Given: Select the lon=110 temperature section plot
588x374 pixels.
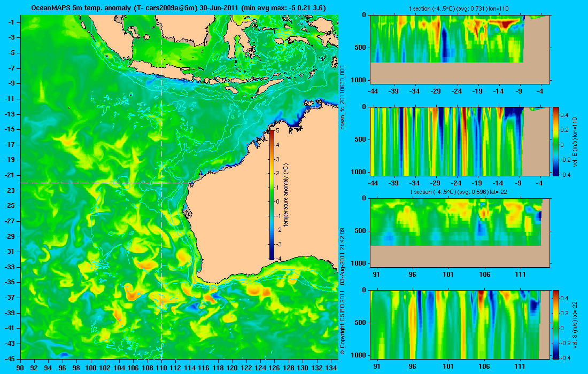Looking at the screenshot, I should point(460,49).
